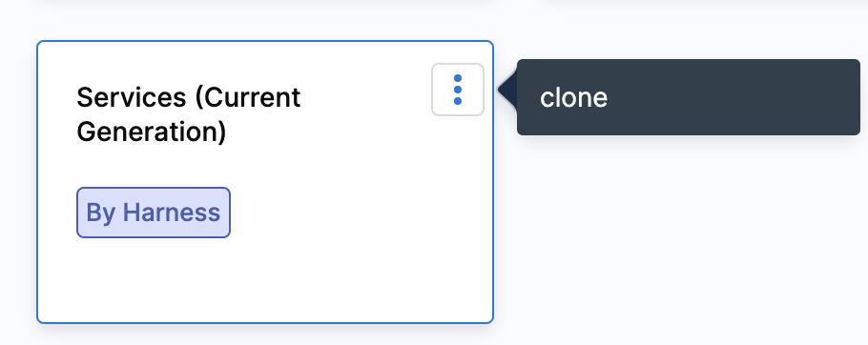This screenshot has height=345, width=868.
Task: Click the middle dot of the kebab icon
Action: pos(457,90)
